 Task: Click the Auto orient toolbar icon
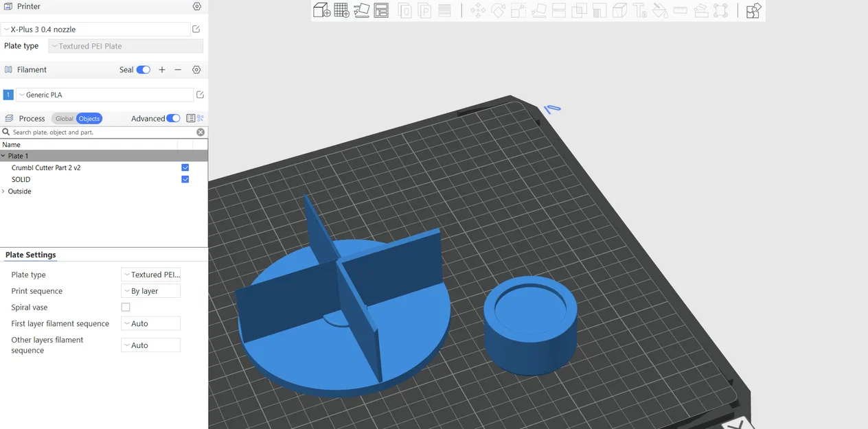(x=361, y=10)
